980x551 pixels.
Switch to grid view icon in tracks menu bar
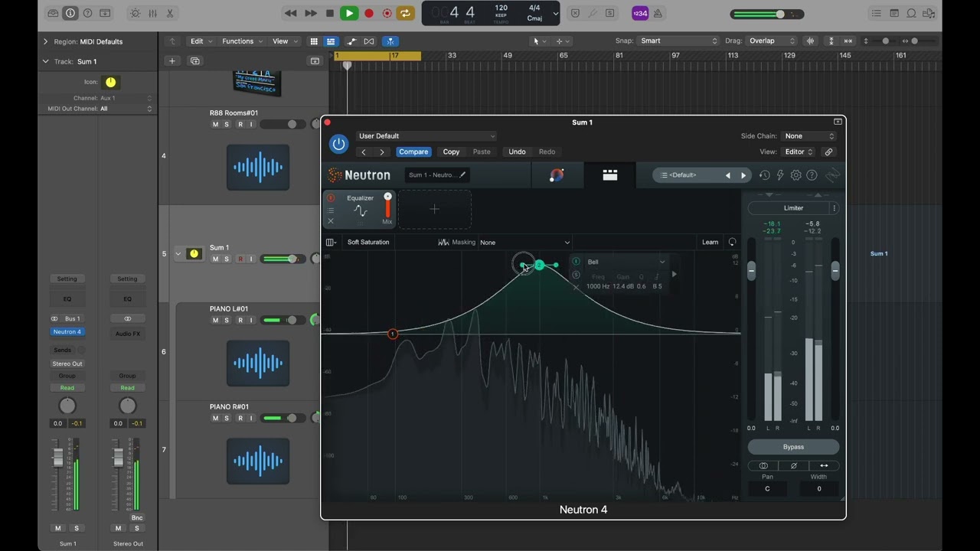(x=314, y=41)
